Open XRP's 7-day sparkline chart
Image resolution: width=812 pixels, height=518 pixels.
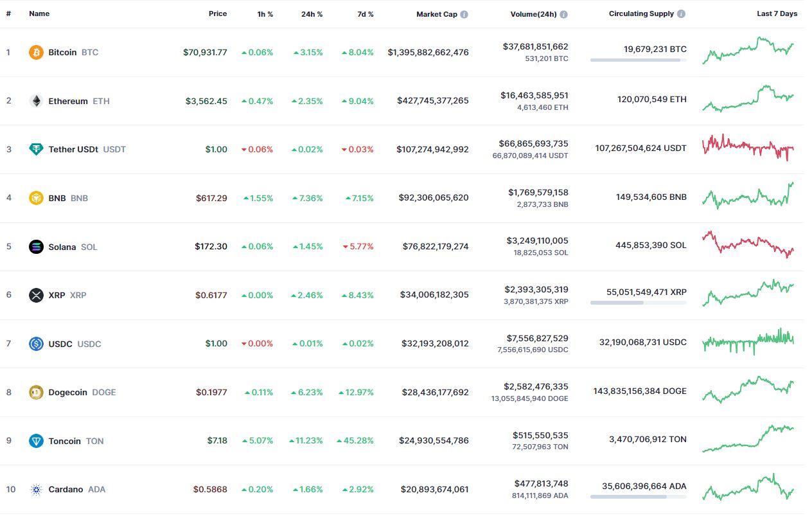(x=748, y=293)
